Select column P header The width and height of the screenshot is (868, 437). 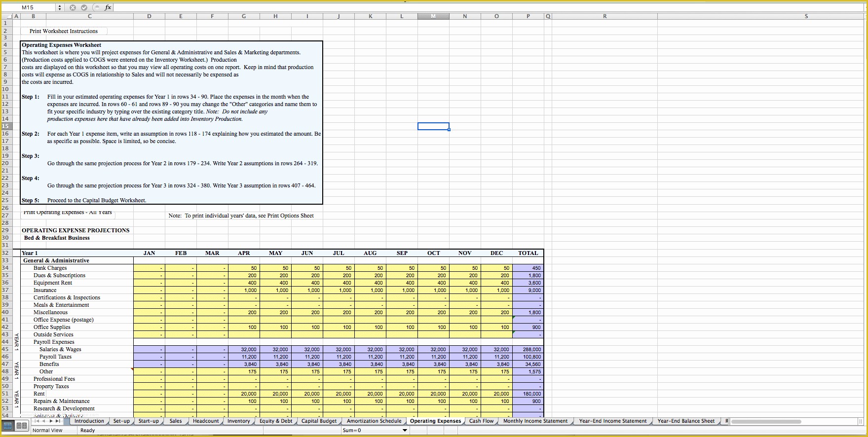point(528,16)
